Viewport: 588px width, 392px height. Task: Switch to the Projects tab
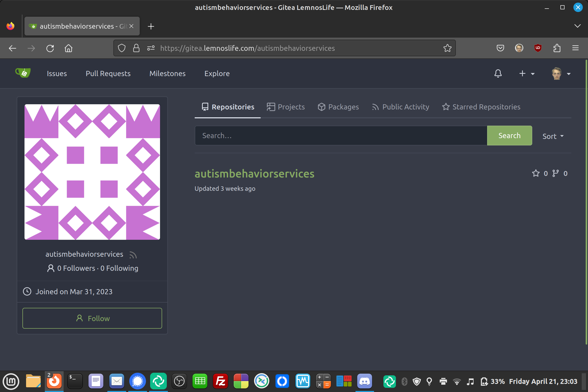[286, 107]
